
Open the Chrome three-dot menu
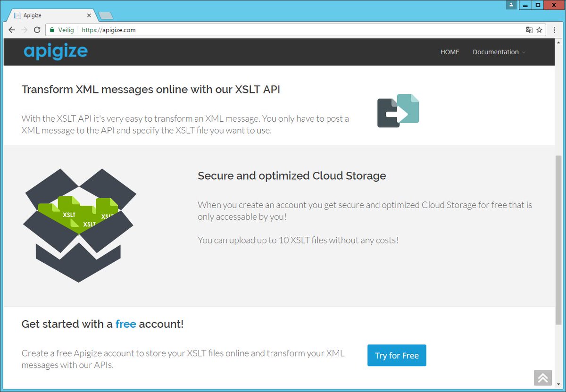[x=553, y=30]
